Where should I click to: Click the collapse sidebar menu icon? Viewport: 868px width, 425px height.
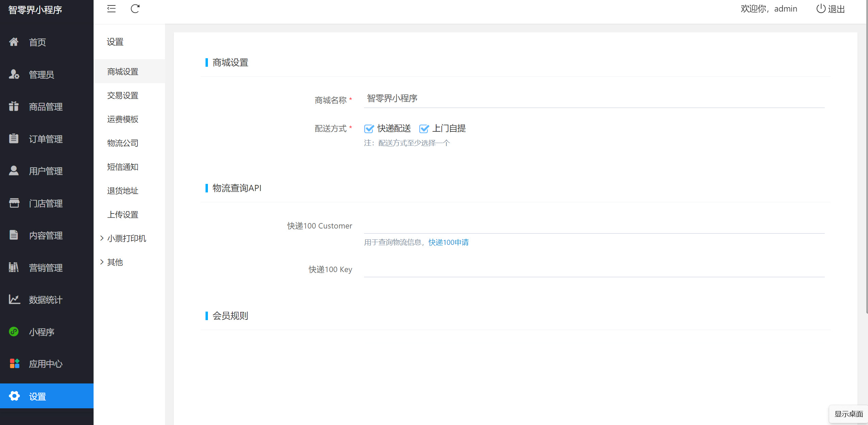pos(111,9)
